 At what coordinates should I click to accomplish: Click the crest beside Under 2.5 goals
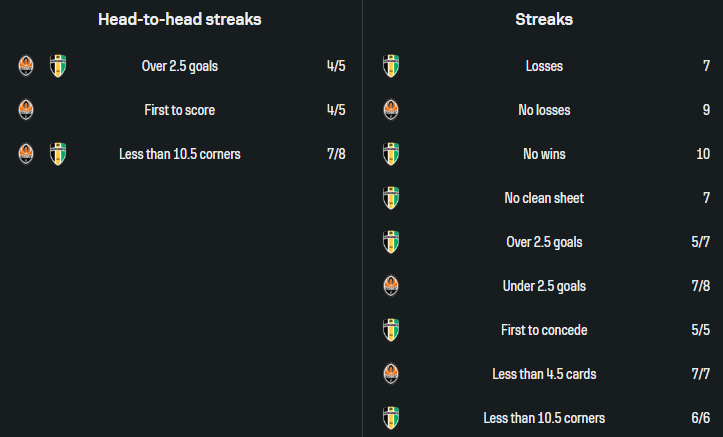(391, 286)
